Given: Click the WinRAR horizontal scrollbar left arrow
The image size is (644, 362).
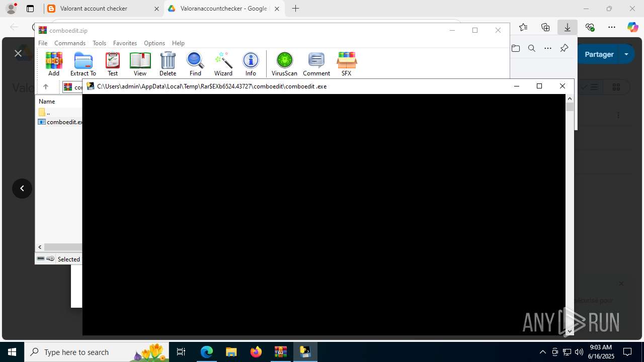Looking at the screenshot, I should pyautogui.click(x=40, y=247).
